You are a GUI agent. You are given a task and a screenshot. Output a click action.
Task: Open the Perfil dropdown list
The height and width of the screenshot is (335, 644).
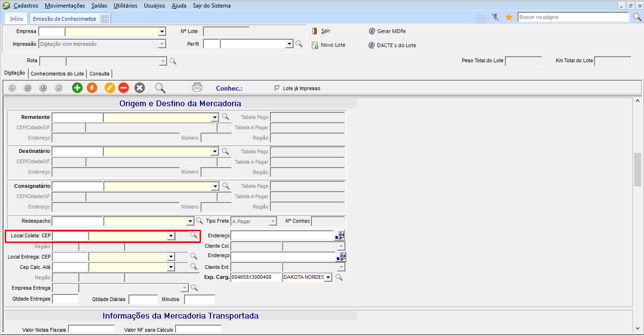[x=289, y=44]
